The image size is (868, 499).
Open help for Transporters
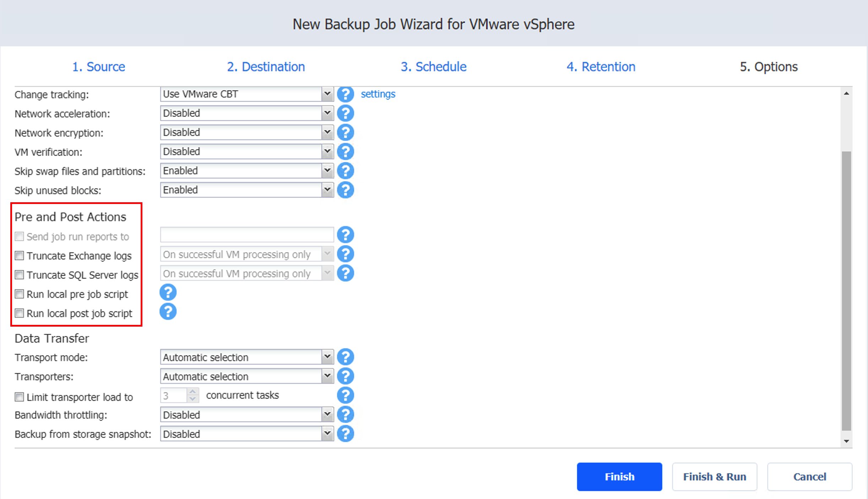click(345, 376)
